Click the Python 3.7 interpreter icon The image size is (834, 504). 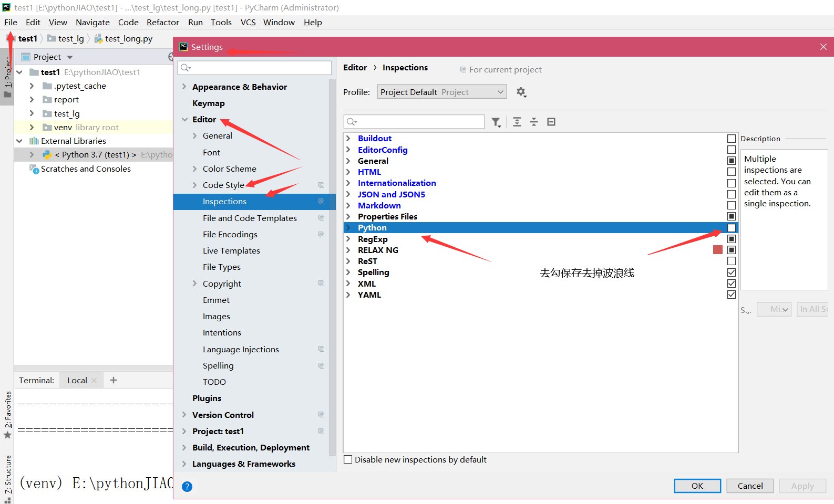pyautogui.click(x=47, y=155)
